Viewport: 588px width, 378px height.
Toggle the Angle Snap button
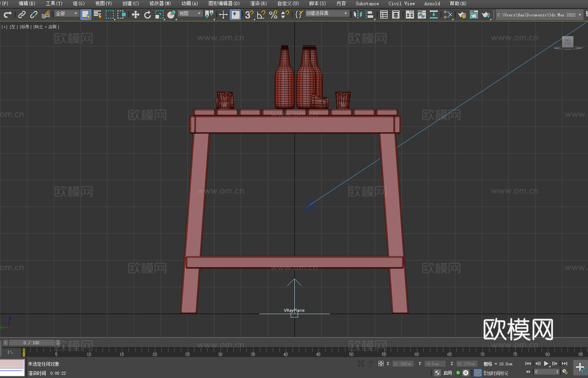[261, 14]
